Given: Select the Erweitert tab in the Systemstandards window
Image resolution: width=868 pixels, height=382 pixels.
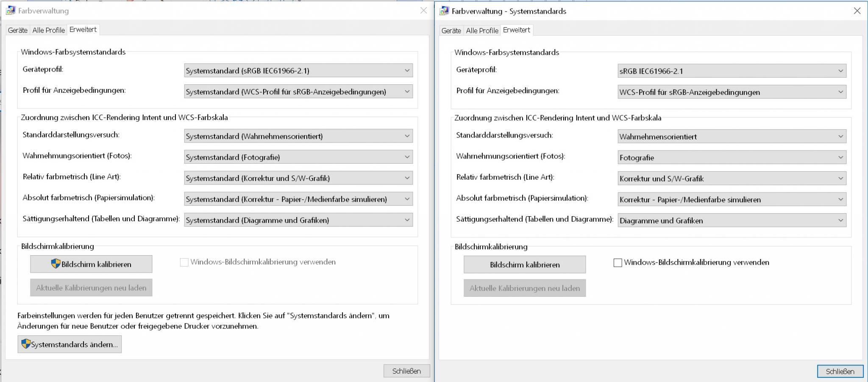Looking at the screenshot, I should pos(517,30).
